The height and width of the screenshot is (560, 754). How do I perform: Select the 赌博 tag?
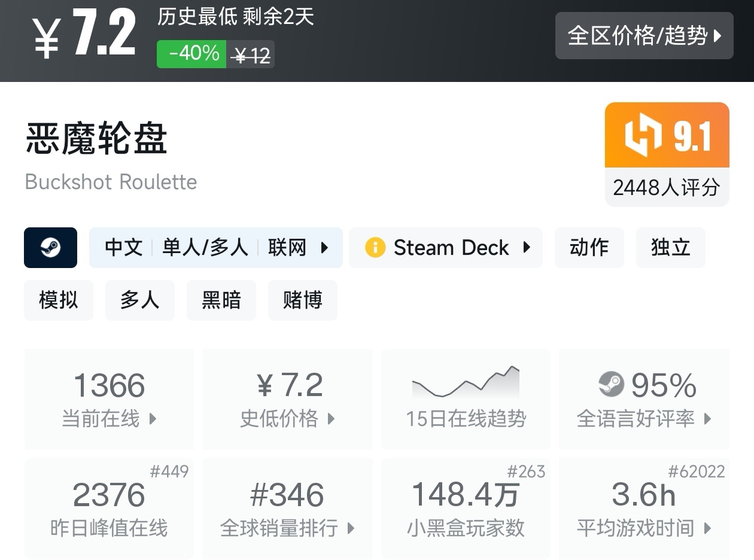(x=303, y=300)
